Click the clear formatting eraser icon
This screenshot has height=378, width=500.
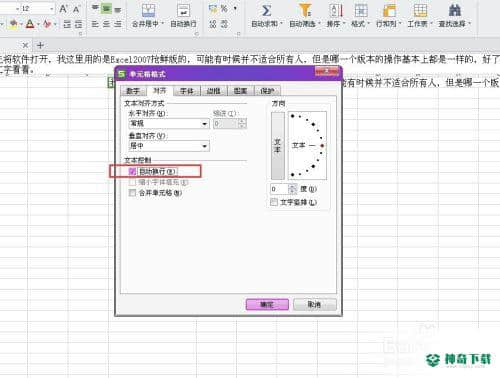(x=47, y=24)
